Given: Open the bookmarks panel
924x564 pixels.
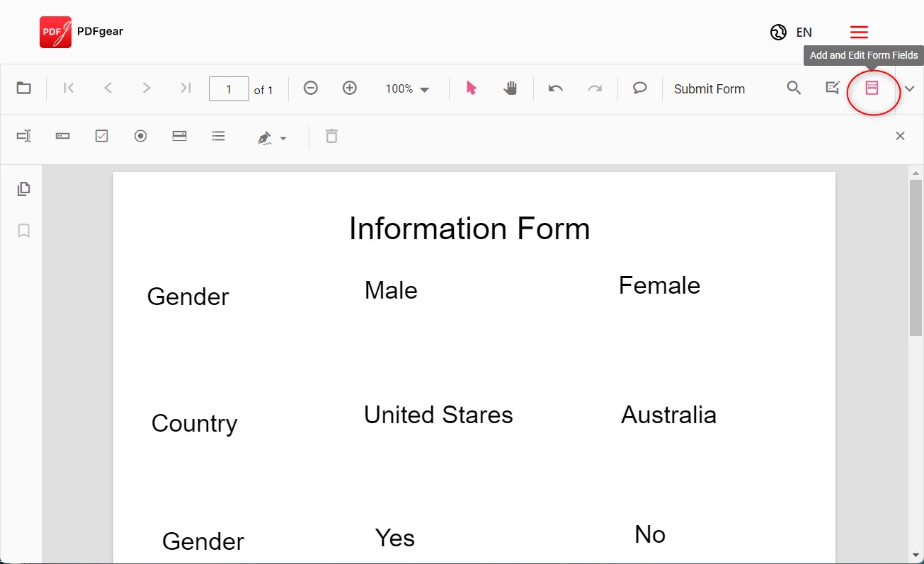Looking at the screenshot, I should [x=24, y=231].
